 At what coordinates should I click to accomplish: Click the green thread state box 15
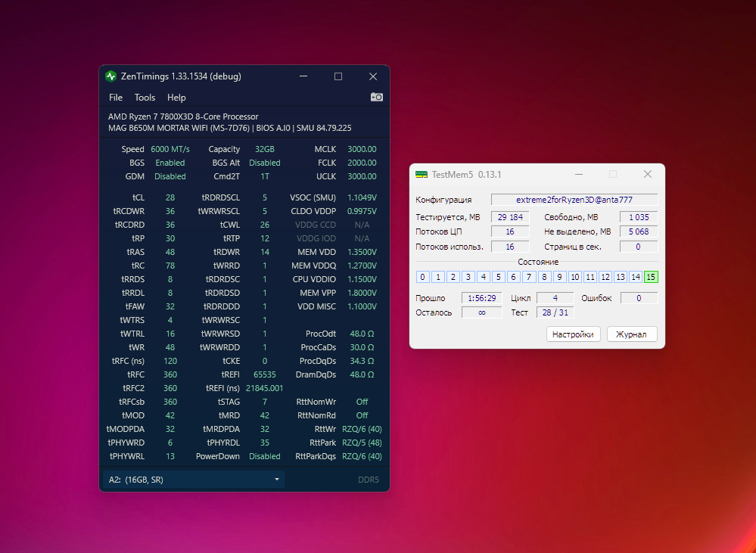[651, 277]
